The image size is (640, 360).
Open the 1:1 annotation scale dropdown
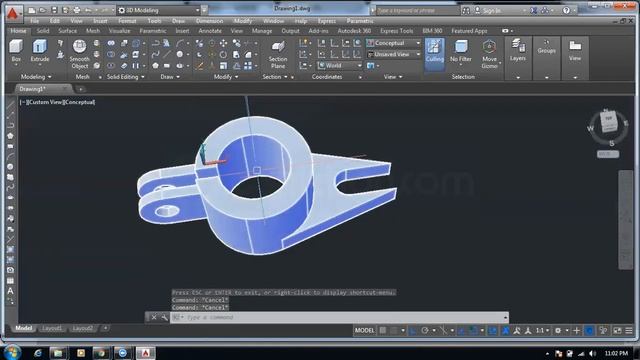point(542,330)
